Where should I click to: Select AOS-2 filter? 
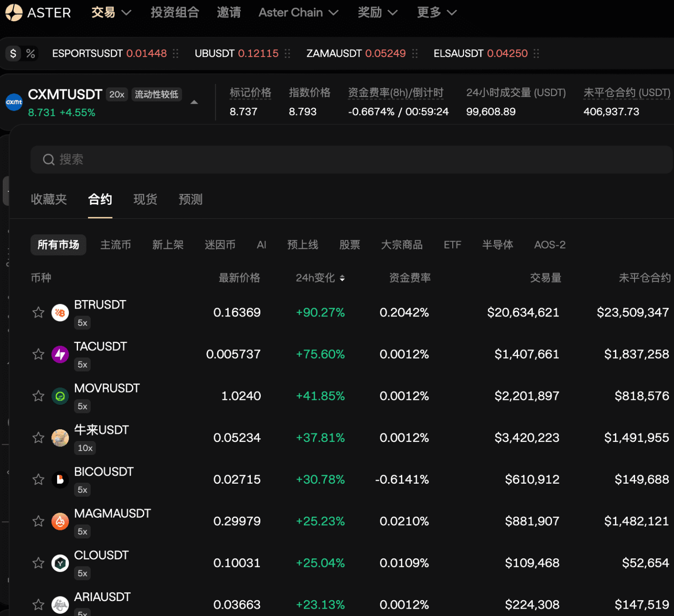tap(550, 245)
